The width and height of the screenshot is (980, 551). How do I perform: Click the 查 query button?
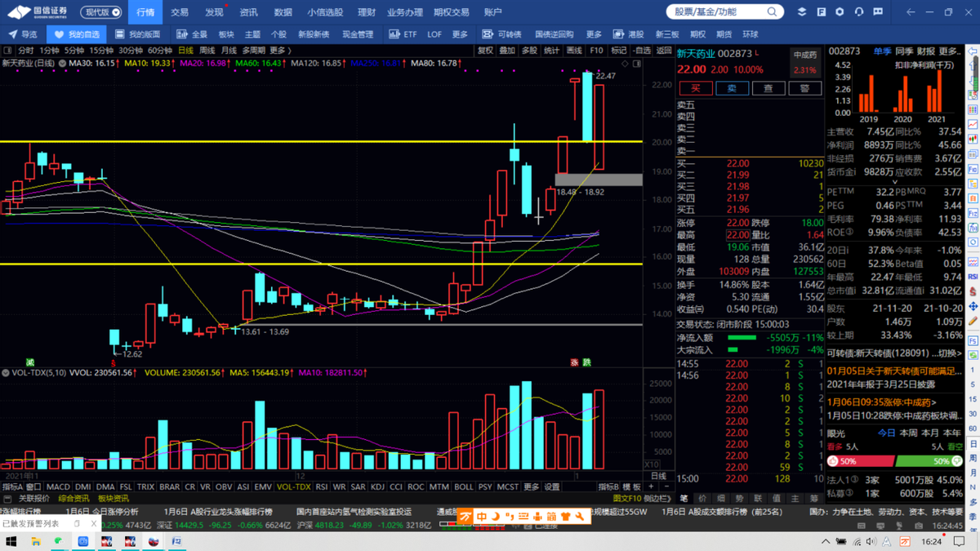point(768,88)
